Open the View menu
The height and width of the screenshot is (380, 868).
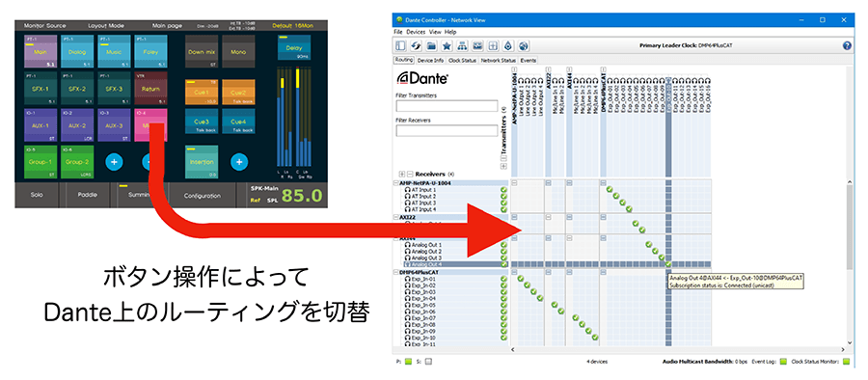pyautogui.click(x=435, y=32)
